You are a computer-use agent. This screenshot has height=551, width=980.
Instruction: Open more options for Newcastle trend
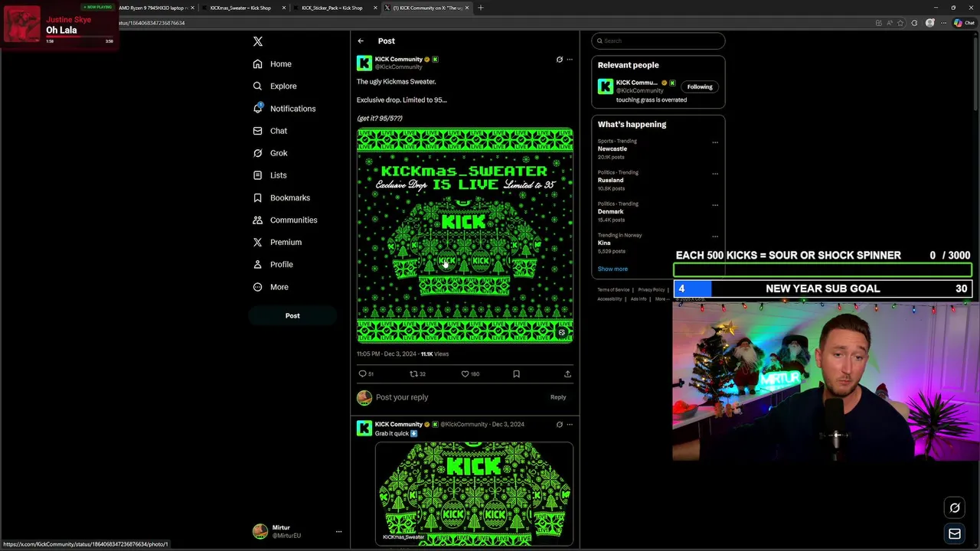tap(715, 142)
